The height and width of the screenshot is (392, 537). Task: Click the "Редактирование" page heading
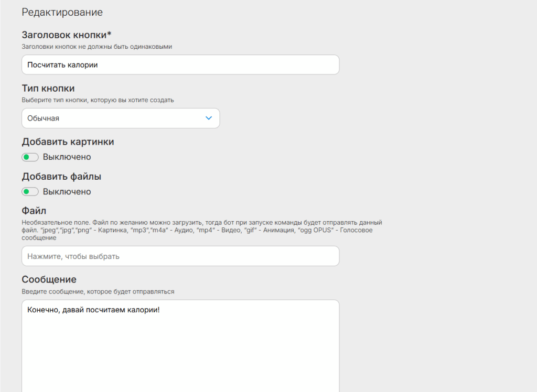coord(62,12)
